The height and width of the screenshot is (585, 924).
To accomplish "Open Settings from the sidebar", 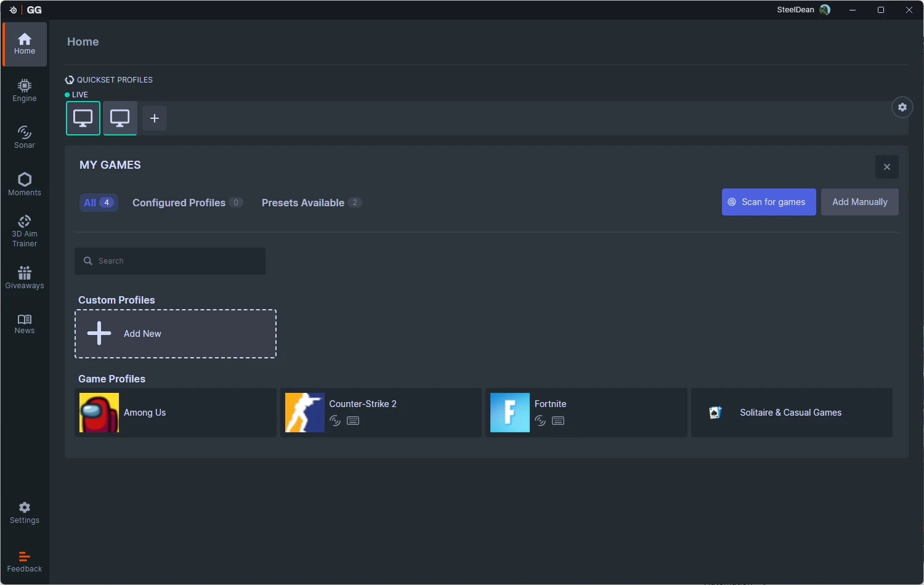I will 25,512.
